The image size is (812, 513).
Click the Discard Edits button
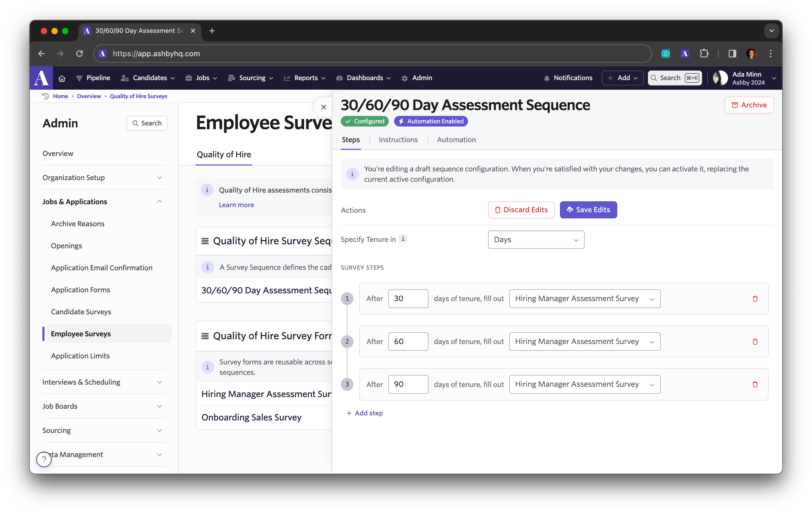point(521,210)
